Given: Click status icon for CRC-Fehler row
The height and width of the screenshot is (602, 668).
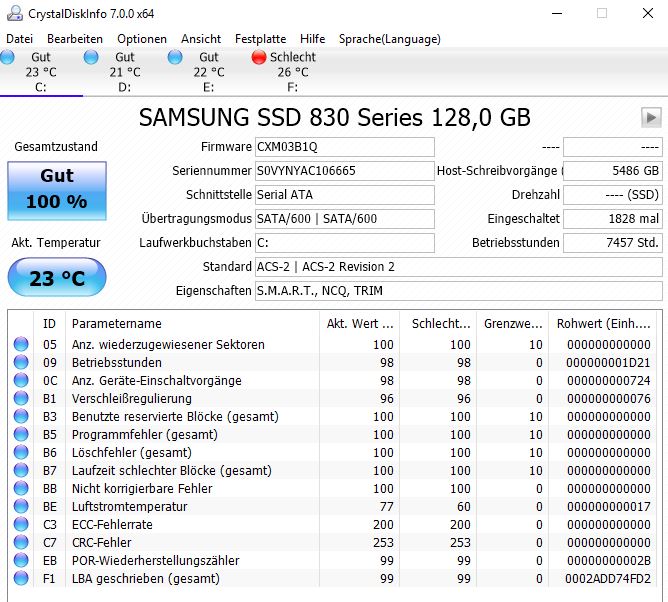Looking at the screenshot, I should point(21,542).
